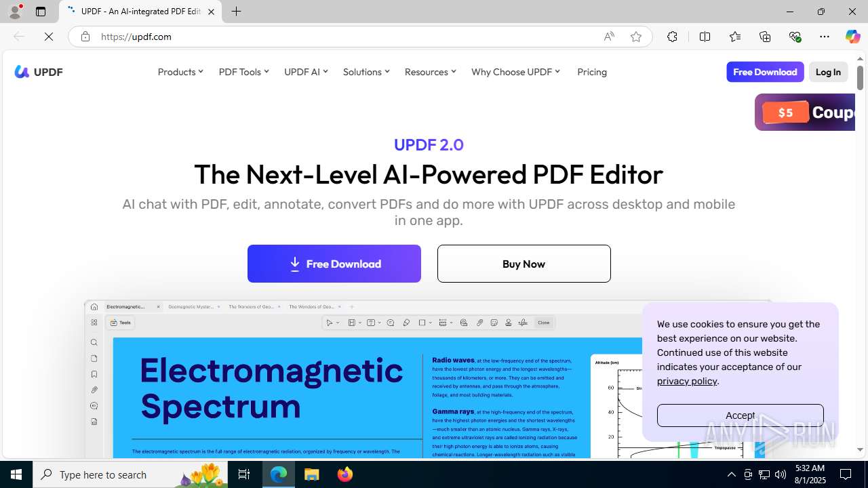Click the taskbar clock
This screenshot has height=488, width=868.
point(810,474)
